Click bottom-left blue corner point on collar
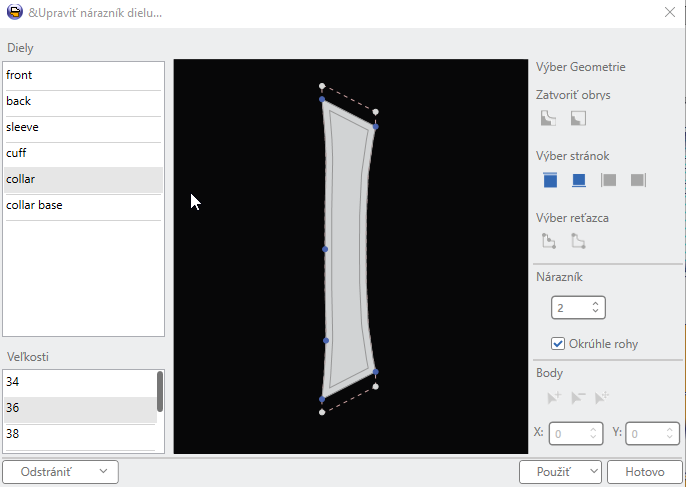The image size is (686, 487). (x=322, y=399)
